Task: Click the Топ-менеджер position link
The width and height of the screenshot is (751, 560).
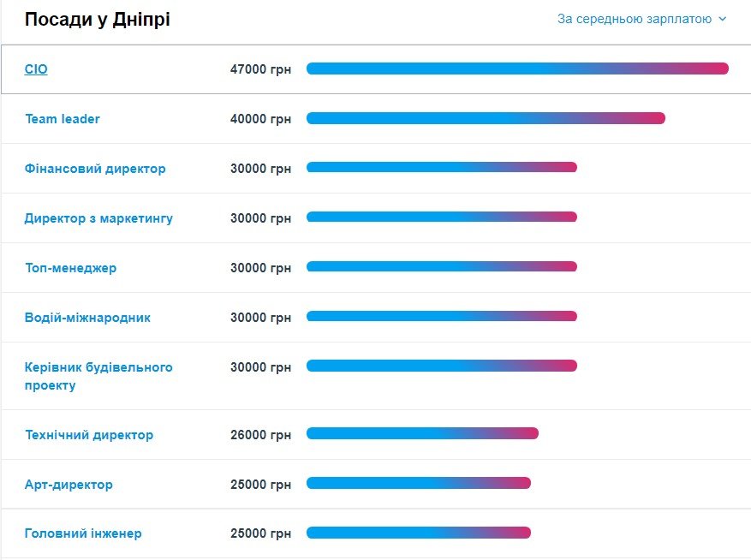Action: point(70,268)
